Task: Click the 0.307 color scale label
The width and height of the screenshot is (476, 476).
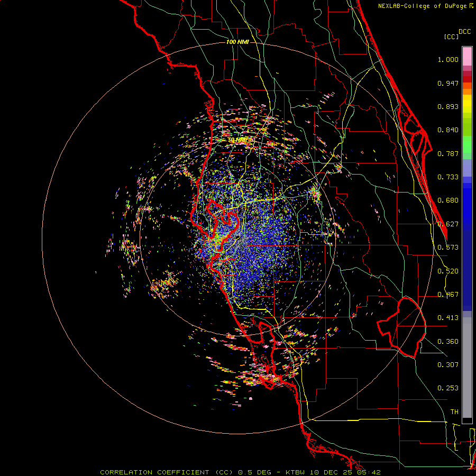Action: point(448,365)
